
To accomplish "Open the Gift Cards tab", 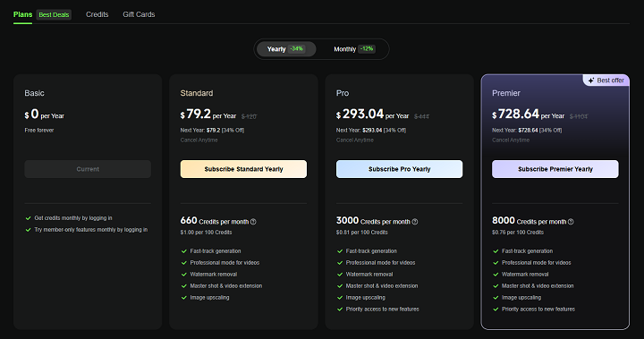I will click(139, 14).
